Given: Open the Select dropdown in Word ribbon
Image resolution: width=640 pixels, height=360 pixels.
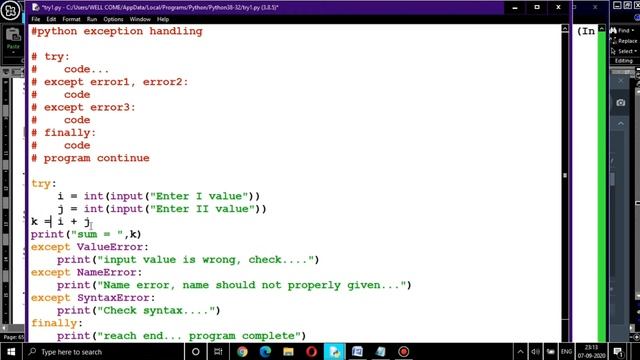Looking at the screenshot, I should pyautogui.click(x=624, y=51).
